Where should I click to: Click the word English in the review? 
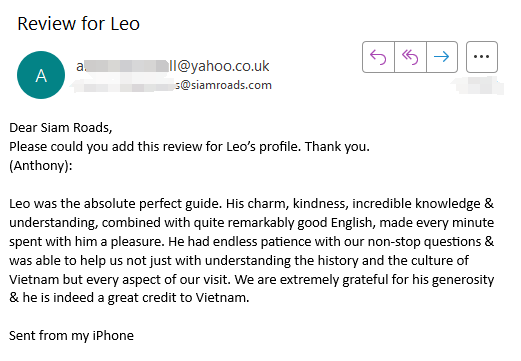[x=353, y=223]
